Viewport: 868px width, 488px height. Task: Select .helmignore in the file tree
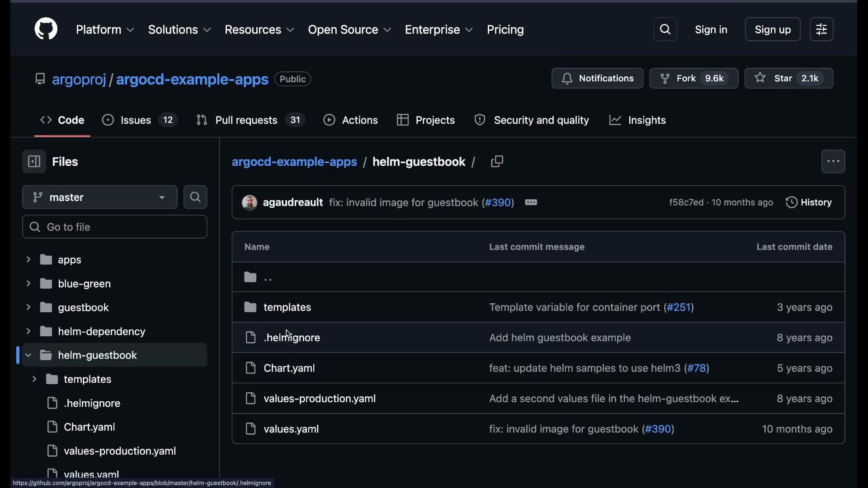pos(92,404)
